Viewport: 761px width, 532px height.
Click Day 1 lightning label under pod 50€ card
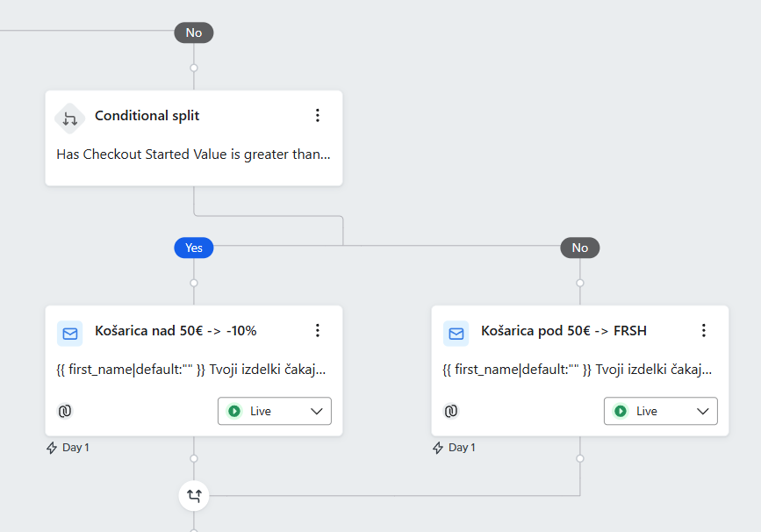click(x=454, y=448)
